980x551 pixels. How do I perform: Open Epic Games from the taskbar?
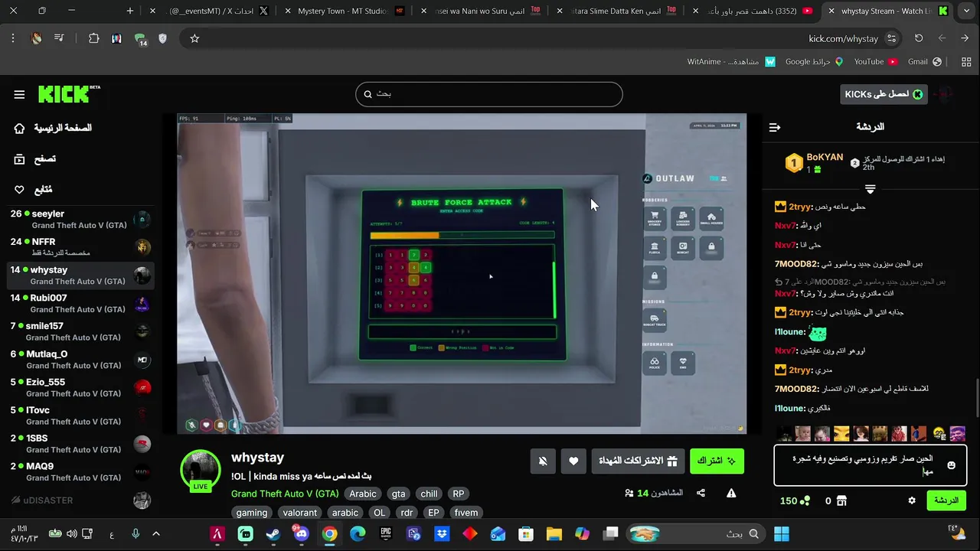(386, 533)
